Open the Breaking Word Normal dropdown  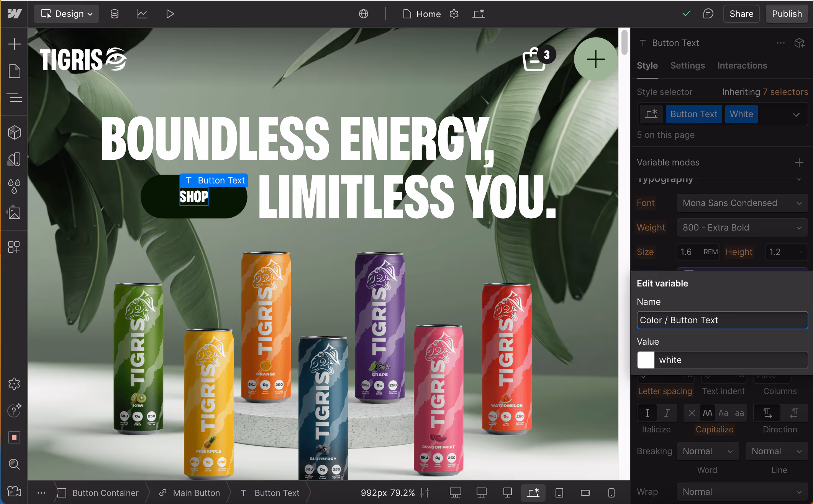(708, 451)
